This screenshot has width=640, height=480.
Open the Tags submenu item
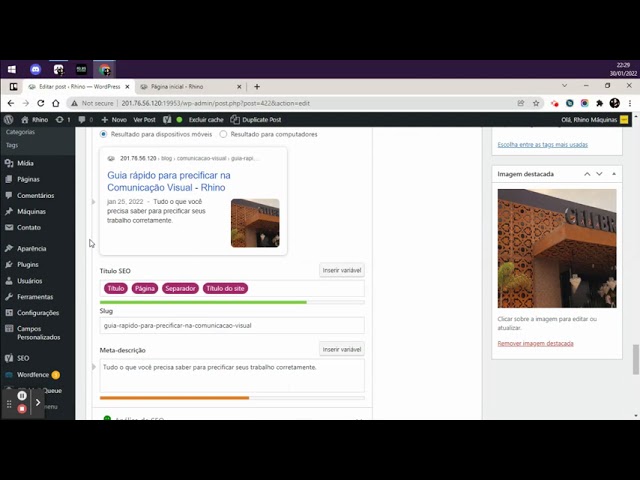point(12,145)
